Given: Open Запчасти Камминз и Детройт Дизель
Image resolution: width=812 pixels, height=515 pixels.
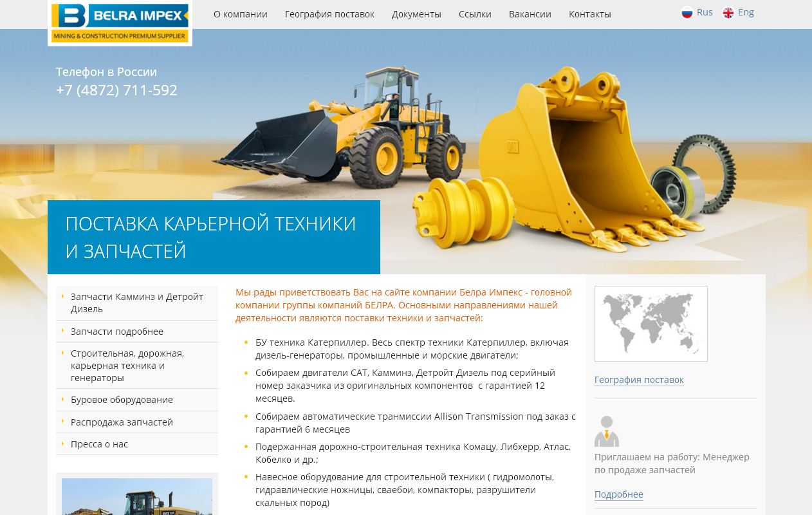Looking at the screenshot, I should 137,303.
